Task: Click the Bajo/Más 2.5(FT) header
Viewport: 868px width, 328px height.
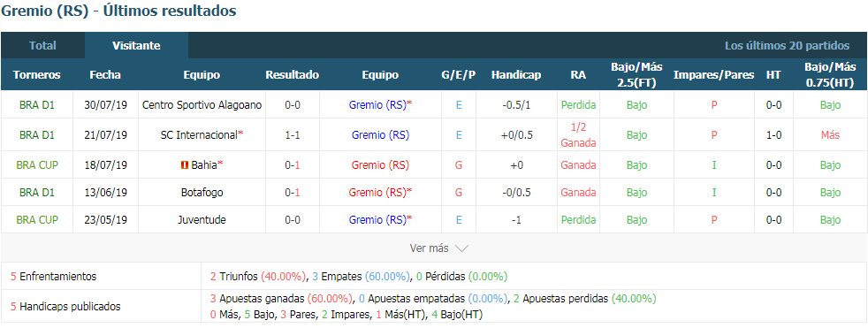Action: click(x=636, y=75)
